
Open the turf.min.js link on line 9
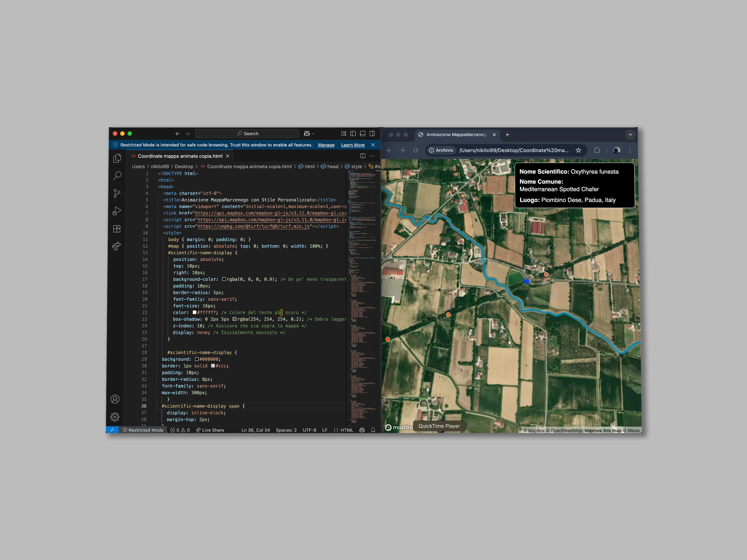[254, 226]
